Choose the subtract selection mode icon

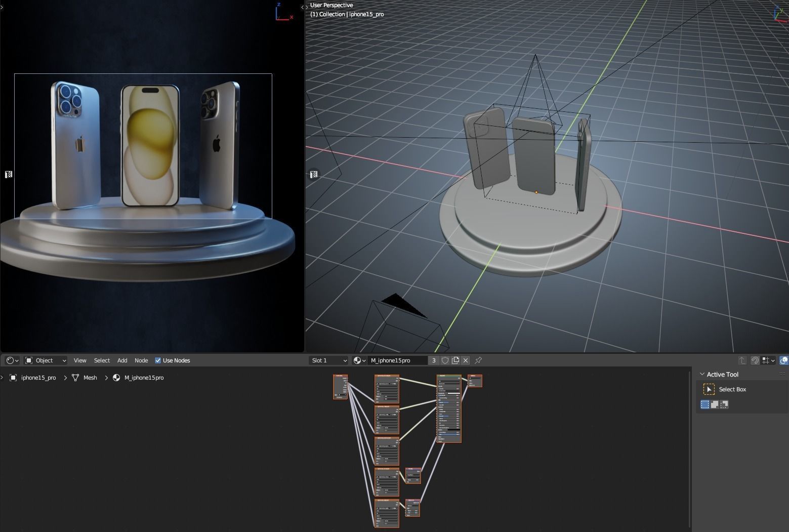tap(724, 404)
